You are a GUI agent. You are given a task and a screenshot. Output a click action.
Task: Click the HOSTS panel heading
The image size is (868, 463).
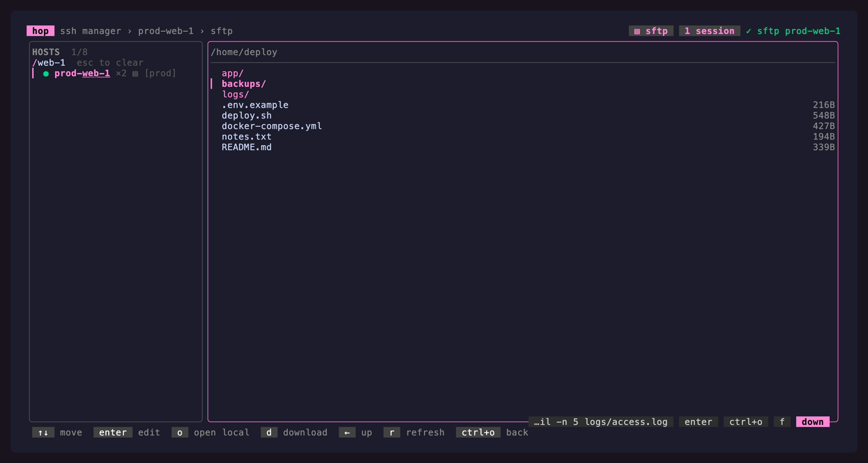pos(46,52)
